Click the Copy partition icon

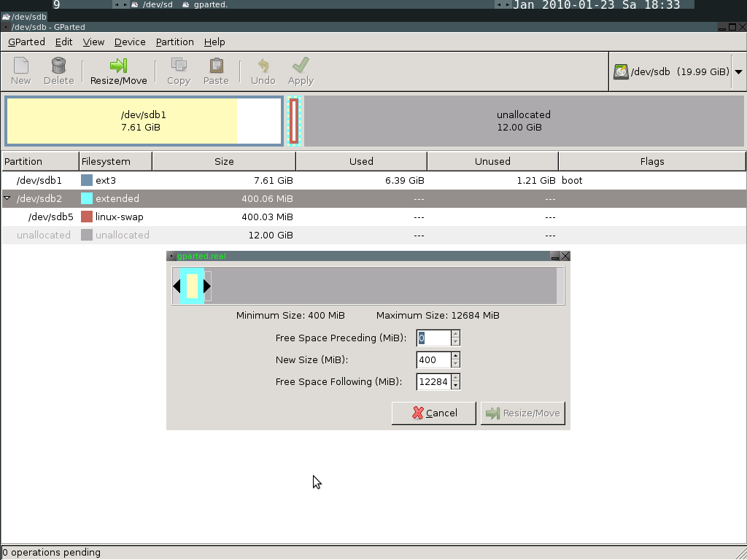(x=178, y=71)
